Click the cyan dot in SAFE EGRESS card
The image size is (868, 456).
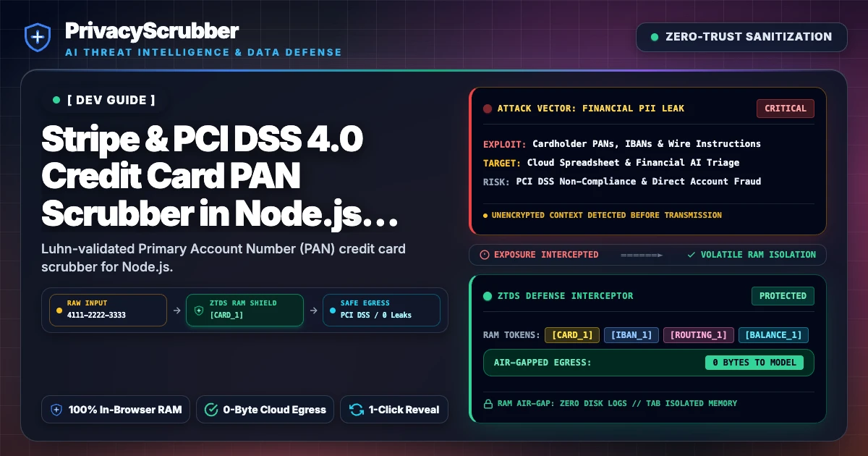(x=333, y=310)
